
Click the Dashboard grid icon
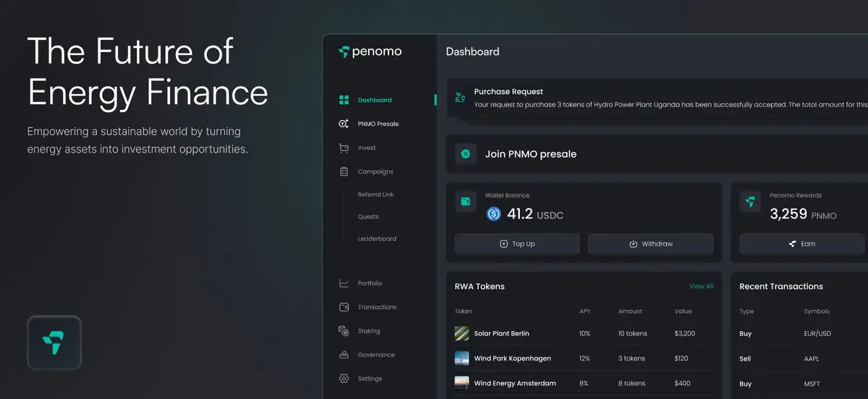pos(344,100)
